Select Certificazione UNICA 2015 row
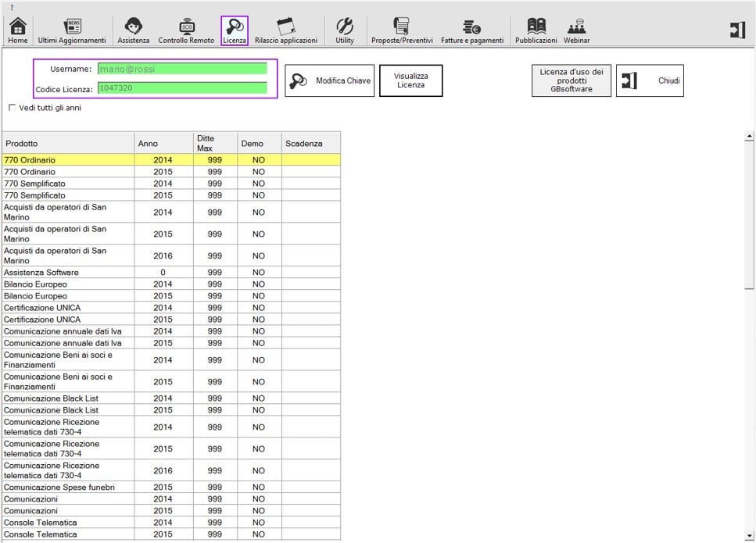Viewport: 756px width, 543px height. pos(171,320)
